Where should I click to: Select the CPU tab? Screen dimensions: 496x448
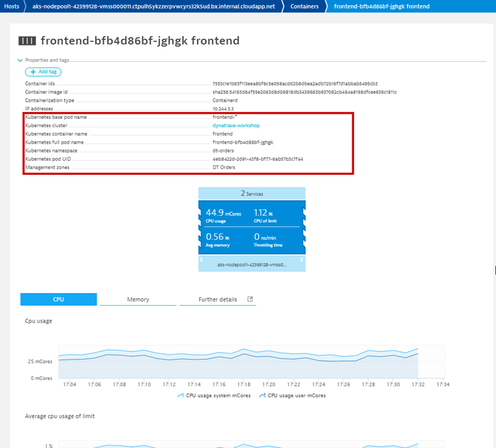click(x=59, y=299)
